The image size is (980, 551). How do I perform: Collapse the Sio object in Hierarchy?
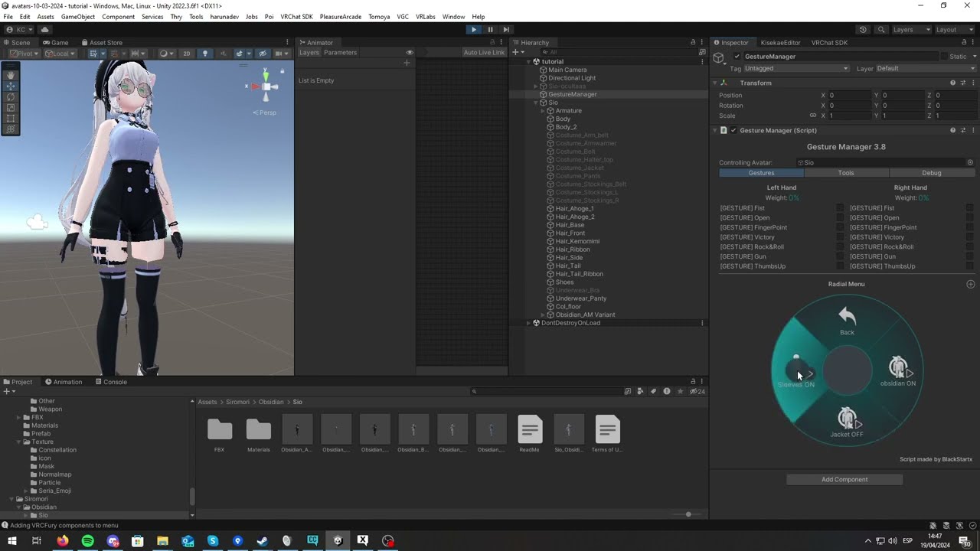(x=536, y=103)
